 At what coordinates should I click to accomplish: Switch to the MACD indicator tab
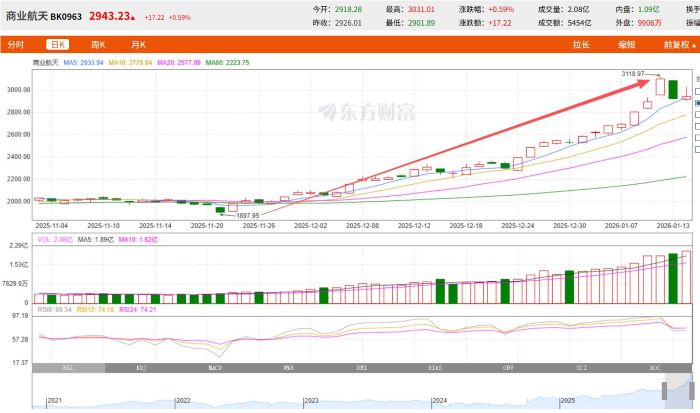click(x=215, y=368)
